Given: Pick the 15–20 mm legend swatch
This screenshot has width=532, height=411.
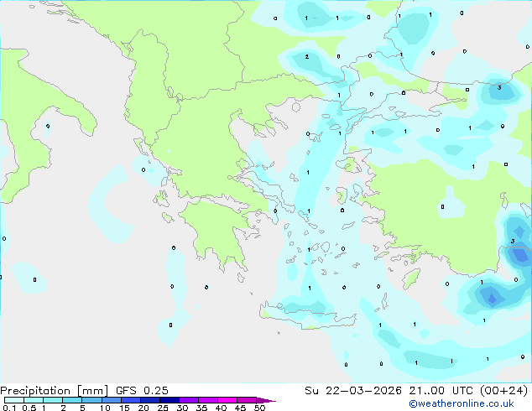Looking at the screenshot, I should [131, 400].
